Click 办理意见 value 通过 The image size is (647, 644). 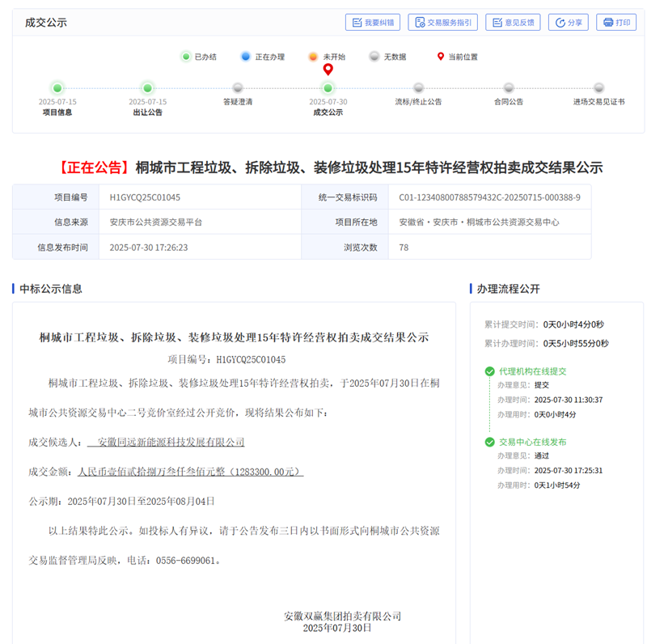point(541,455)
